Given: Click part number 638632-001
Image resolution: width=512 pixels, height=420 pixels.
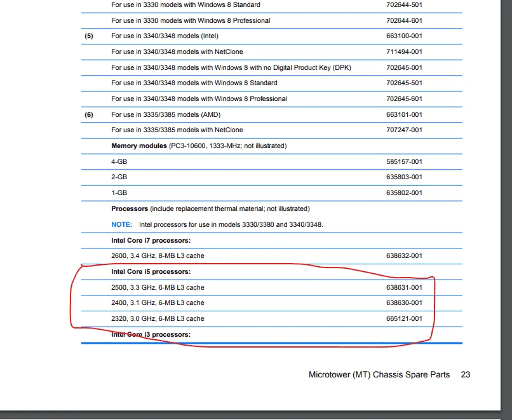Looking at the screenshot, I should [404, 255].
